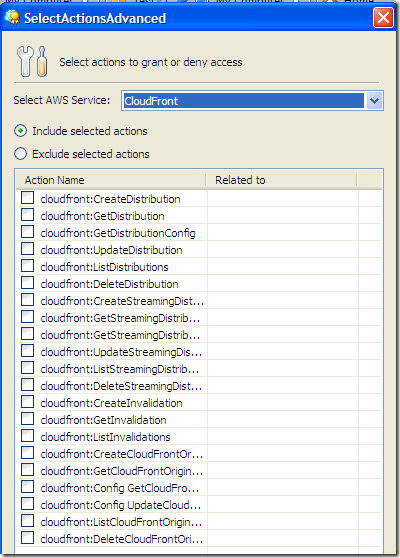The image size is (400, 558).
Task: Select Exclude selected actions radio button
Action: (x=21, y=154)
